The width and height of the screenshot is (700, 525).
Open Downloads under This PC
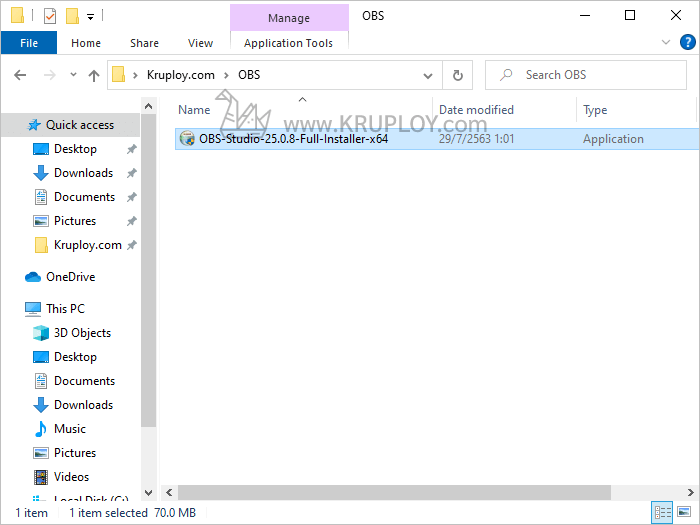coord(83,405)
